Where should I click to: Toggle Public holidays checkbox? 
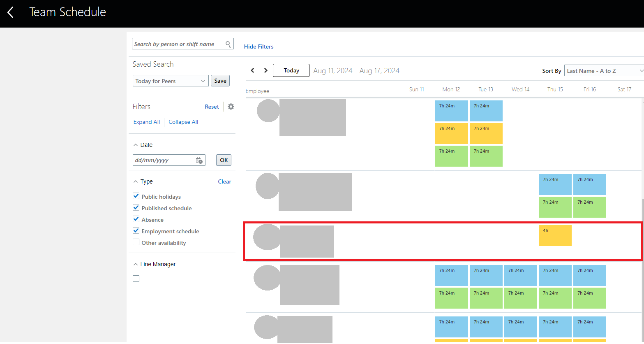click(x=136, y=196)
